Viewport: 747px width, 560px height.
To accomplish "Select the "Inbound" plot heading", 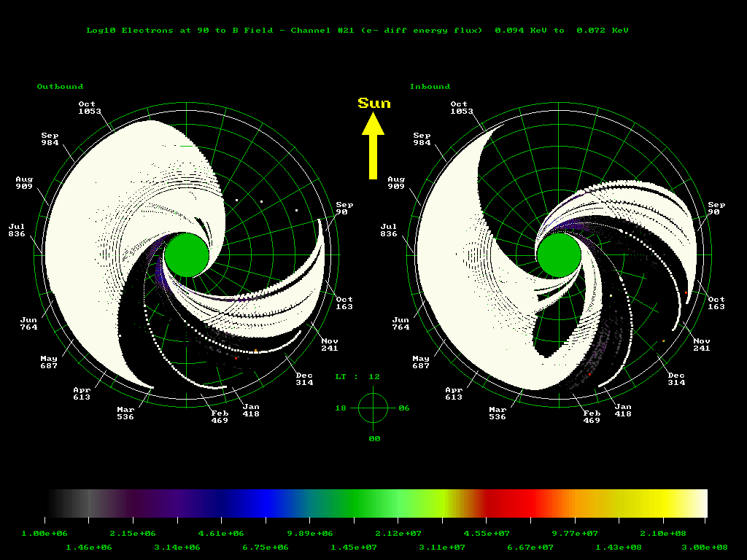I will pyautogui.click(x=430, y=87).
